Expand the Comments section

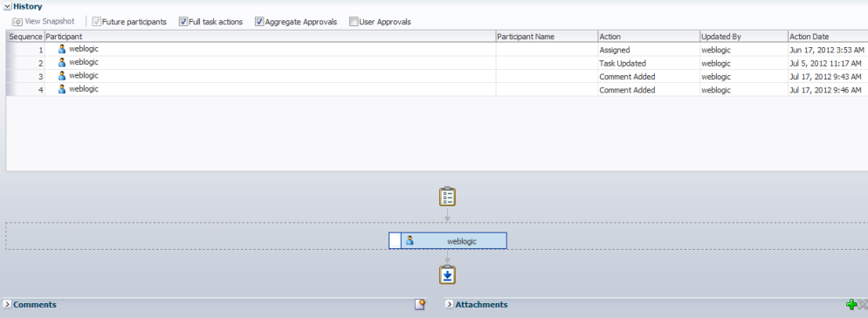point(7,304)
